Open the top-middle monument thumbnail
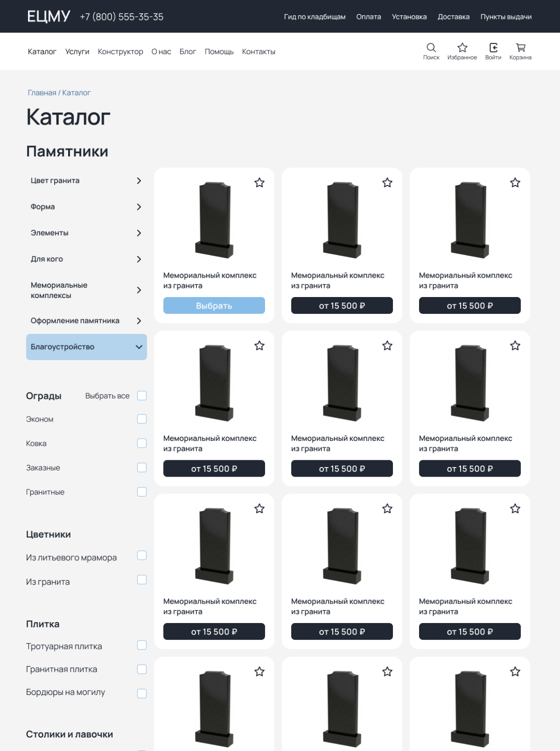Viewport: 560px width, 751px height. (x=342, y=220)
